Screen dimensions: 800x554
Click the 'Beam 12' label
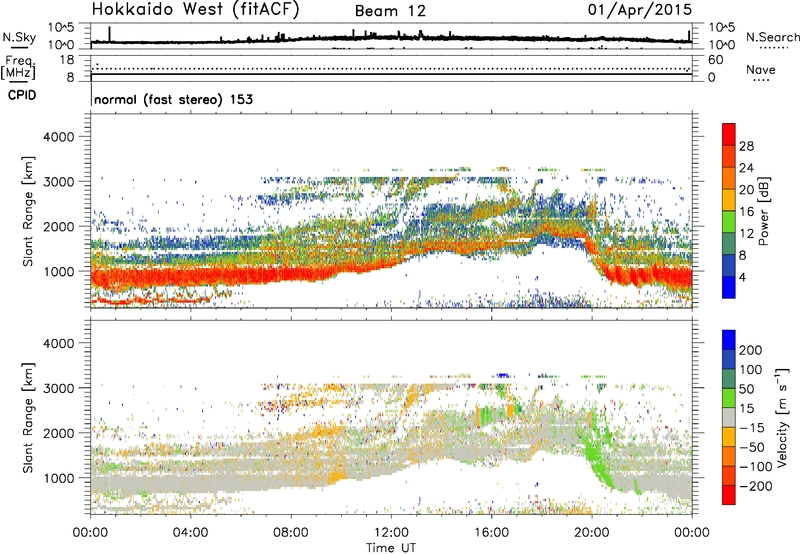coord(390,11)
